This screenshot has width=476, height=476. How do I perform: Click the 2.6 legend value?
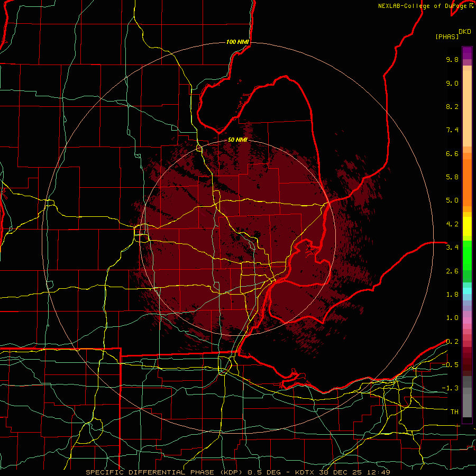(x=452, y=271)
